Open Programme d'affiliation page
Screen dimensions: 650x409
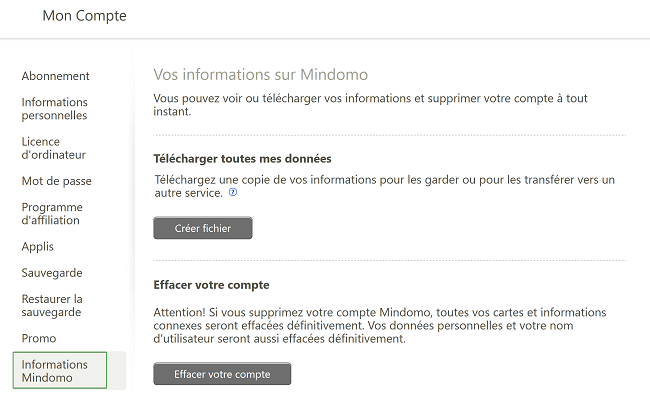pos(52,213)
